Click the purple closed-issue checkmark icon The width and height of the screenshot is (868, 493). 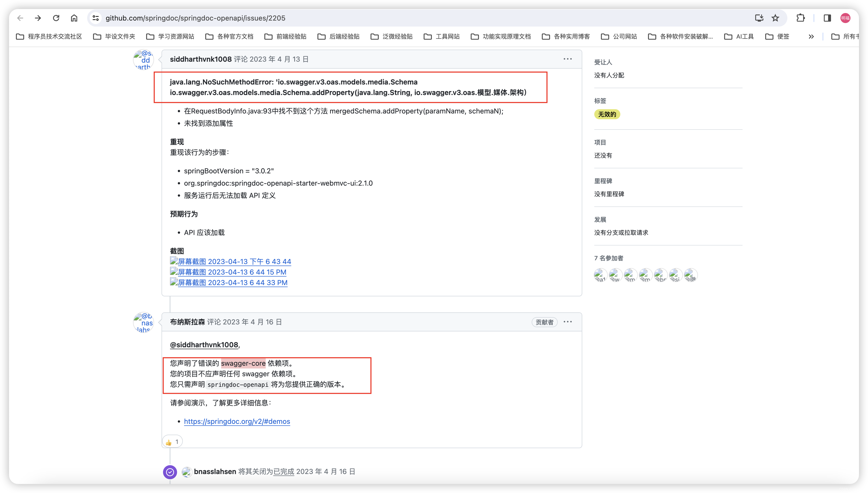point(170,472)
